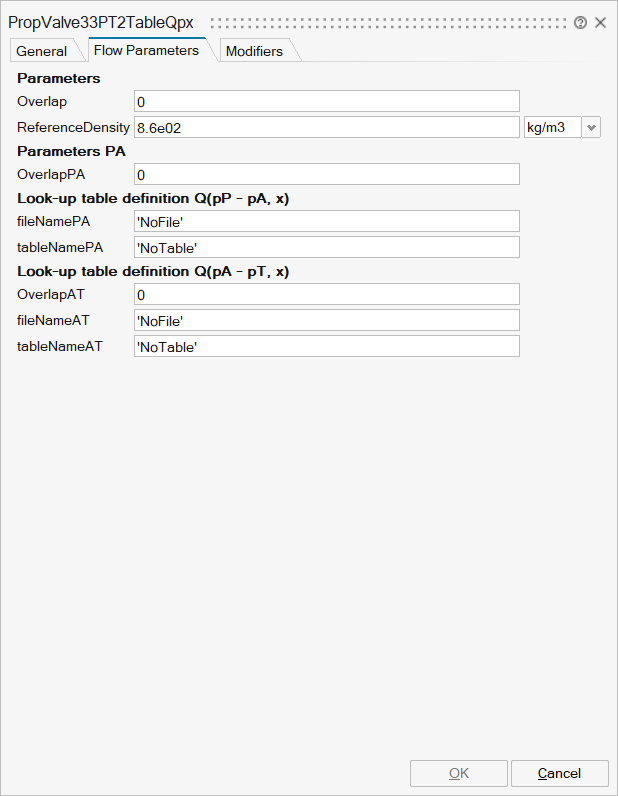Click the PropValve33PT2TableQpx dialog title
This screenshot has height=796, width=618.
pyautogui.click(x=101, y=22)
